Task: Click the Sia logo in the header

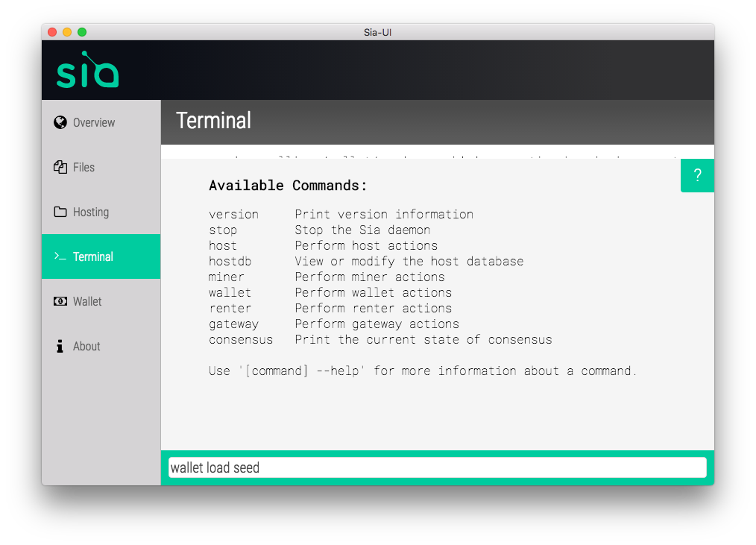Action: [87, 70]
